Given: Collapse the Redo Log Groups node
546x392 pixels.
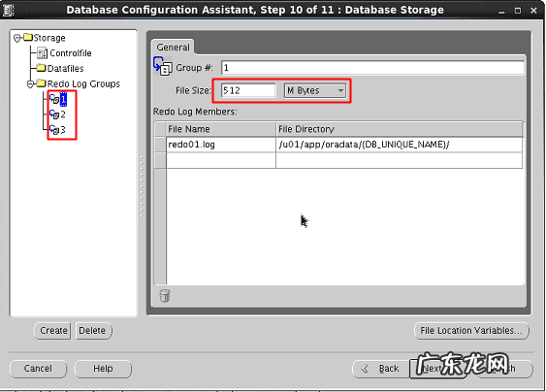Looking at the screenshot, I should coord(30,84).
